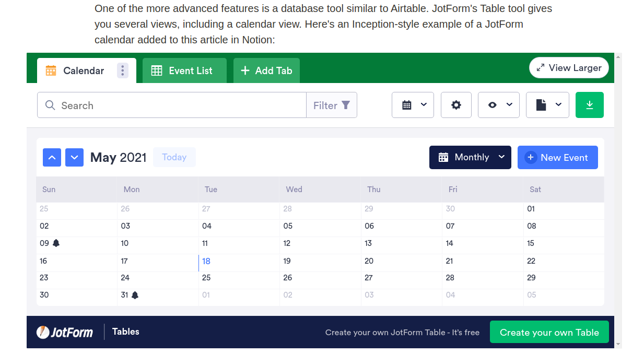Click the bell icon on May 31
This screenshot has height=354, width=644.
135,295
